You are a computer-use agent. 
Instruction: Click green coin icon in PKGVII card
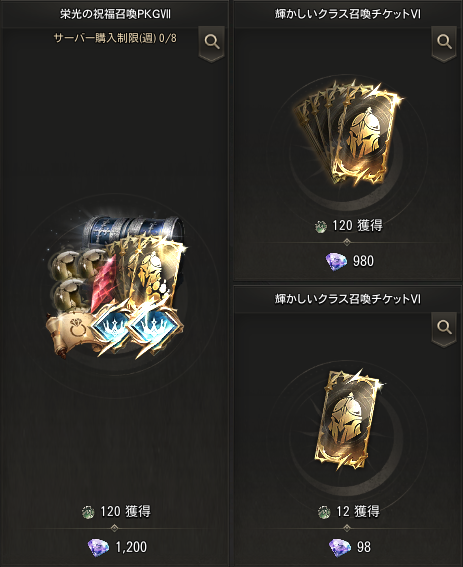tap(88, 512)
